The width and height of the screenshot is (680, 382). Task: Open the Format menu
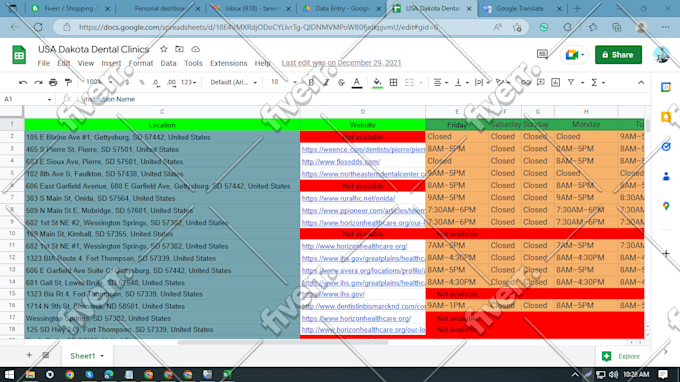(x=141, y=63)
